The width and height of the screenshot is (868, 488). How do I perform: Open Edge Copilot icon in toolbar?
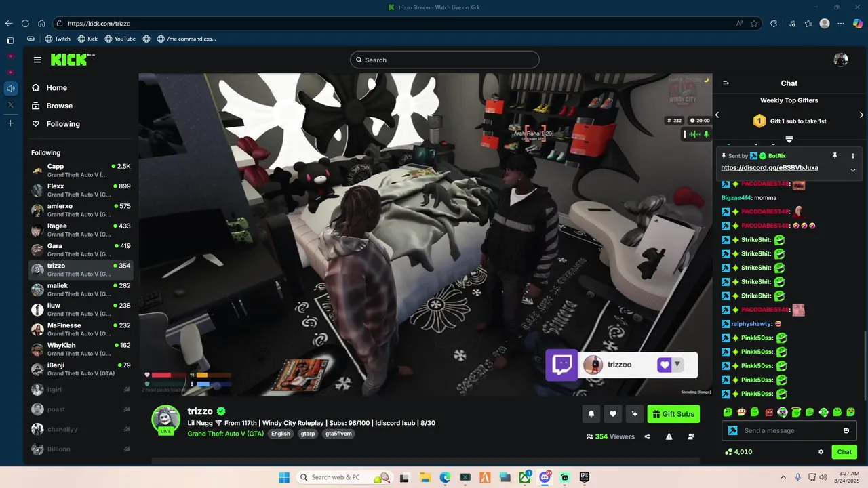tap(858, 23)
